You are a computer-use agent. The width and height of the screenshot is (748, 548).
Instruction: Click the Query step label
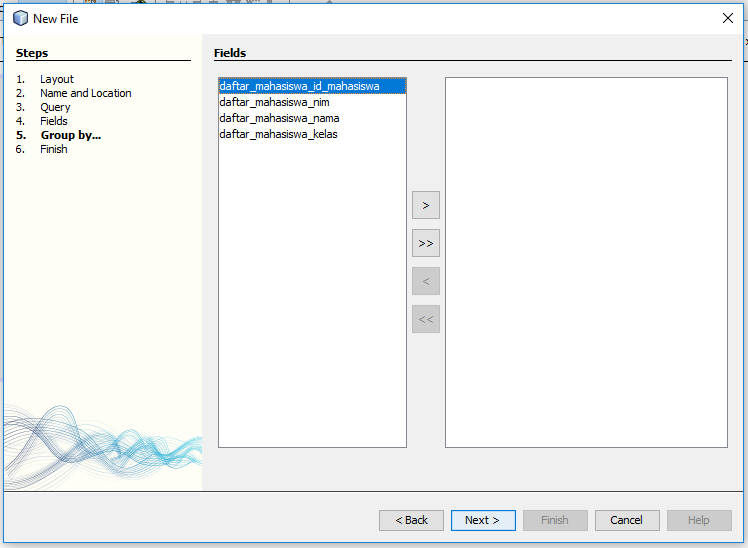coord(55,107)
